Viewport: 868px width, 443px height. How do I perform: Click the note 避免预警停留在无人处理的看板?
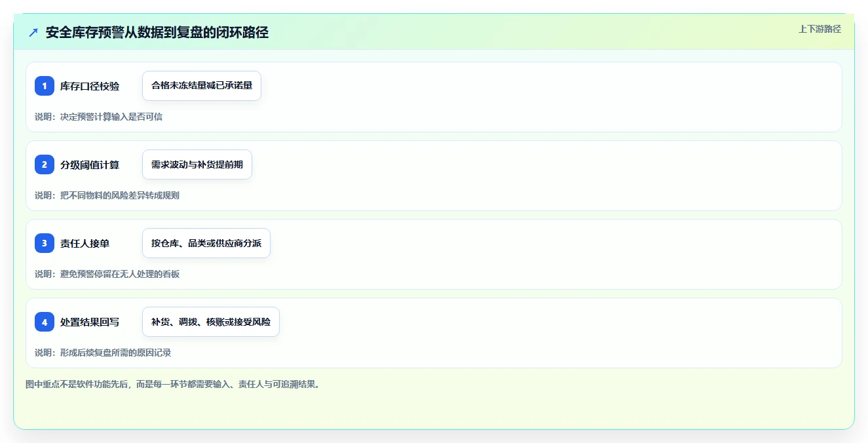[120, 274]
